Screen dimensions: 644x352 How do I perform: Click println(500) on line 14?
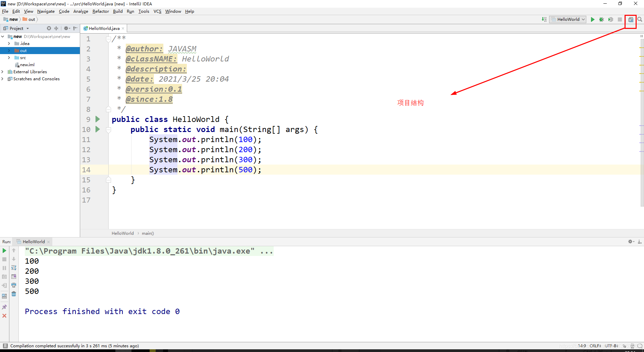click(x=231, y=170)
